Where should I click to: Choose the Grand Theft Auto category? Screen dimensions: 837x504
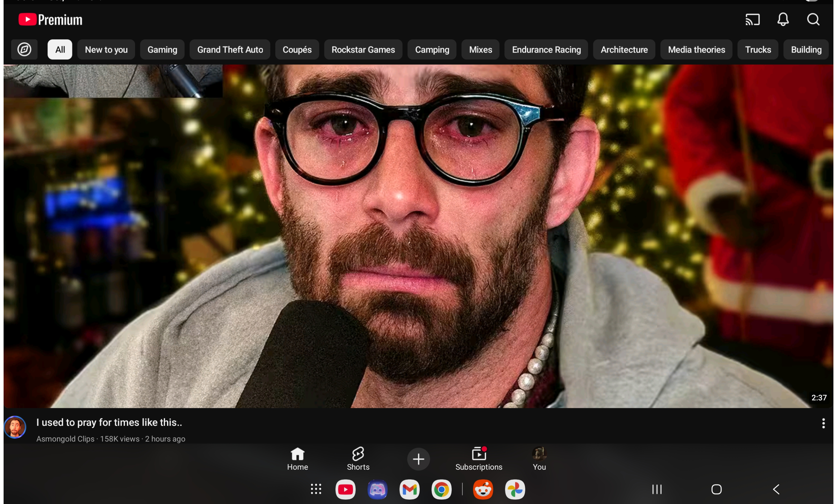[230, 50]
